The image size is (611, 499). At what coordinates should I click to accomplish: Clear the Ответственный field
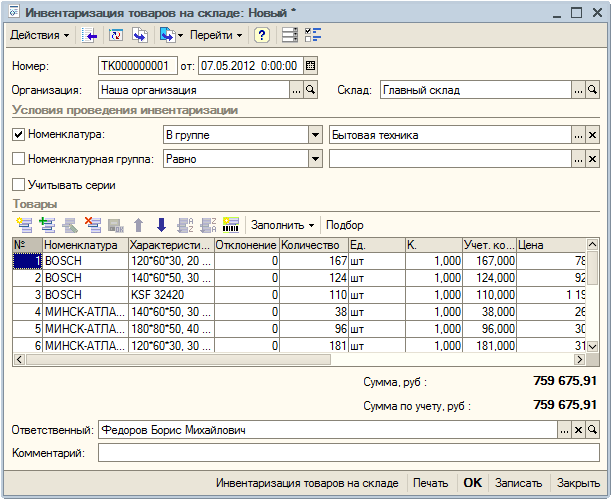click(x=578, y=430)
